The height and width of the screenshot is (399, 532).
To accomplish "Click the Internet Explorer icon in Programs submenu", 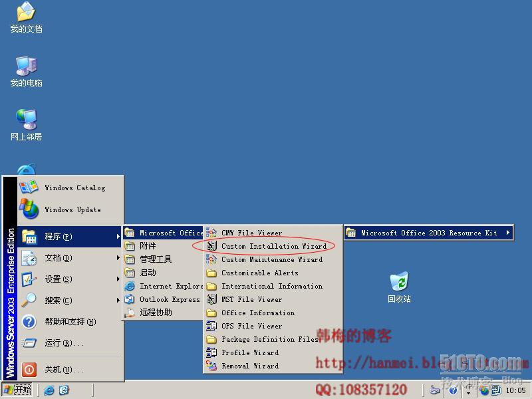I will pyautogui.click(x=130, y=287).
